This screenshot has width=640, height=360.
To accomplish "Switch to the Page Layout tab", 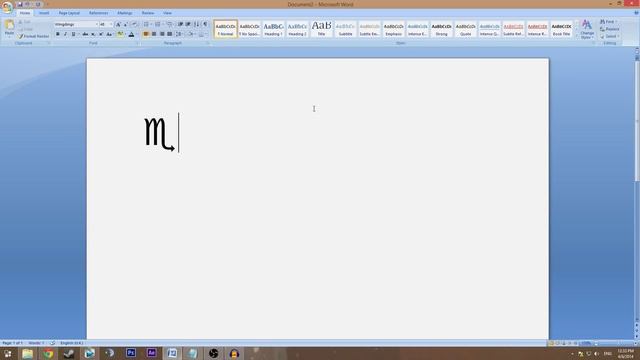I will [69, 13].
